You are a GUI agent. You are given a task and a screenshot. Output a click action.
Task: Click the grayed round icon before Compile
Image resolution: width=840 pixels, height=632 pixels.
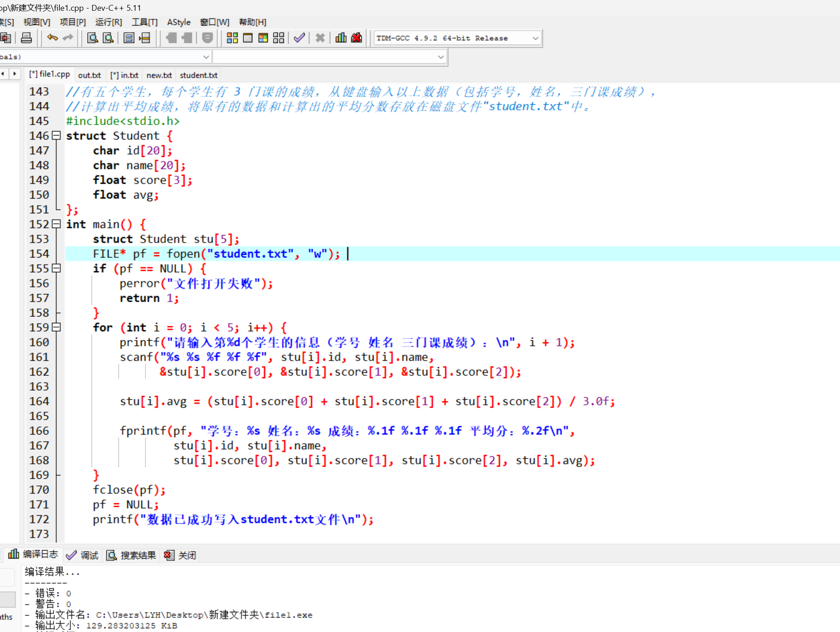pyautogui.click(x=207, y=38)
